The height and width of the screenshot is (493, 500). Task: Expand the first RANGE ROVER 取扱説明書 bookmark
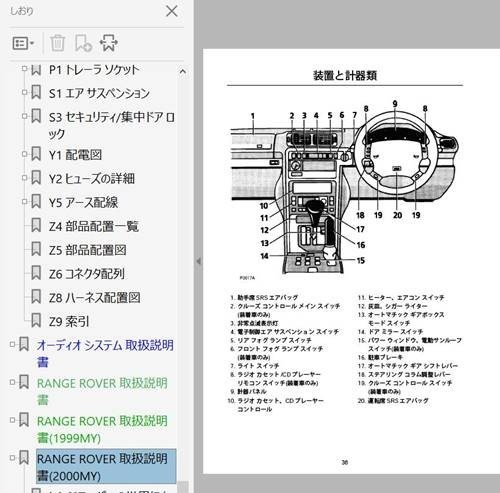(x=12, y=382)
